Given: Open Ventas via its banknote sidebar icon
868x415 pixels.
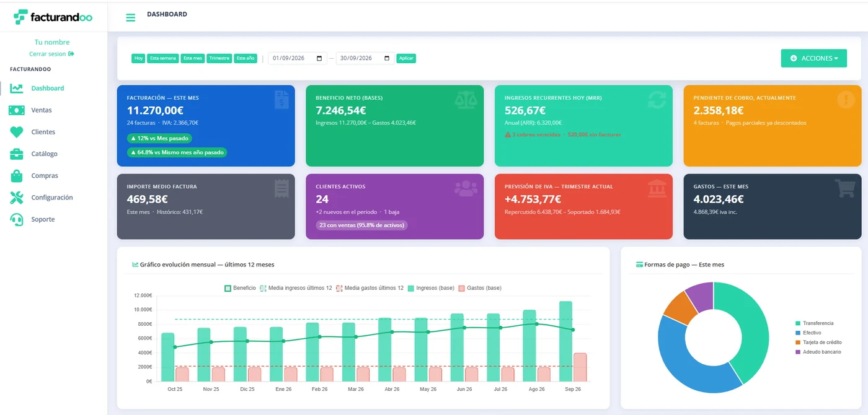Looking at the screenshot, I should (x=17, y=110).
